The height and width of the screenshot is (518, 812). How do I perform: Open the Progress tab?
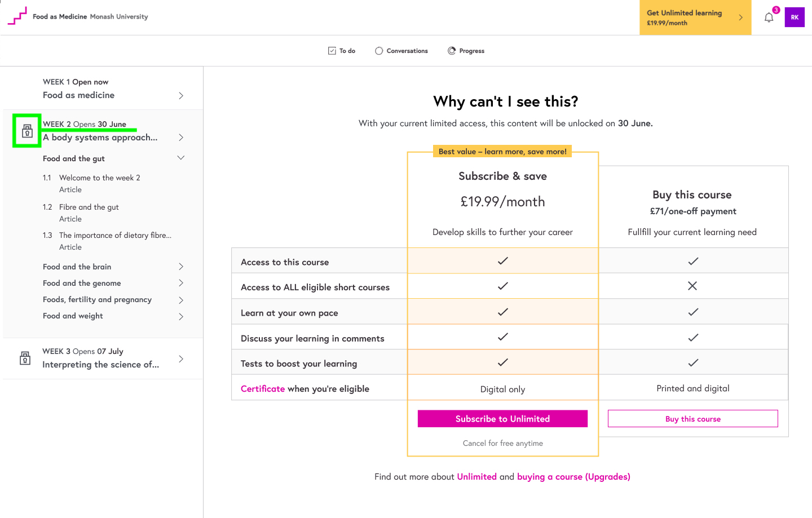coord(471,51)
